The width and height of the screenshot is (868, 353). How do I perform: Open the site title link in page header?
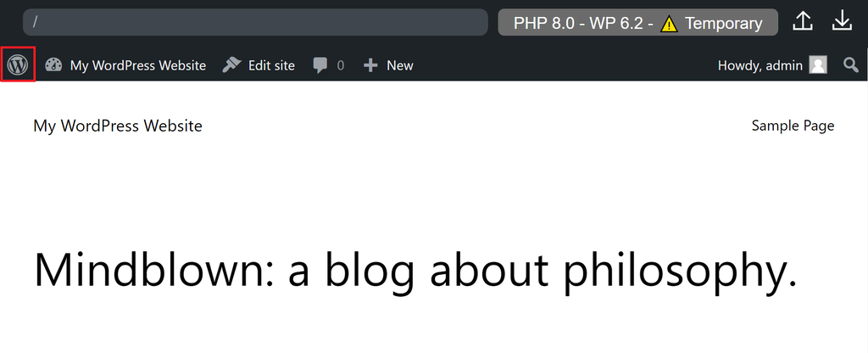point(118,126)
